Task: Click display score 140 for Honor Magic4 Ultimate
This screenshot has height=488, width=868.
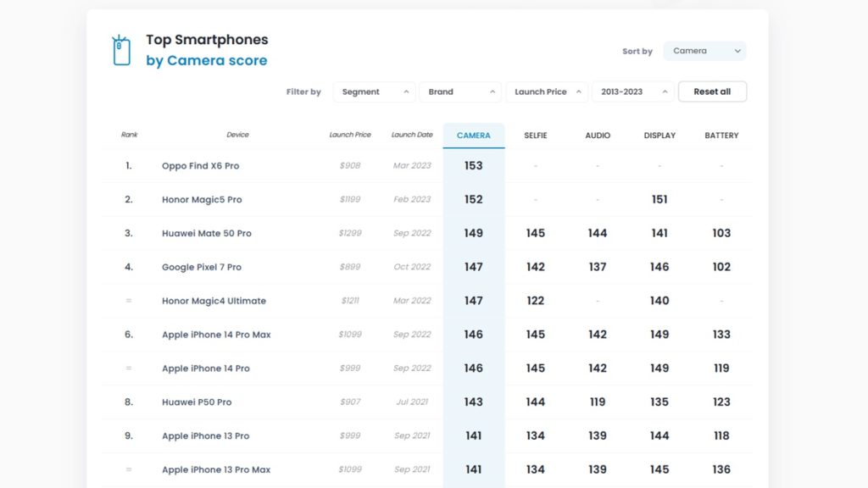Action: tap(659, 301)
